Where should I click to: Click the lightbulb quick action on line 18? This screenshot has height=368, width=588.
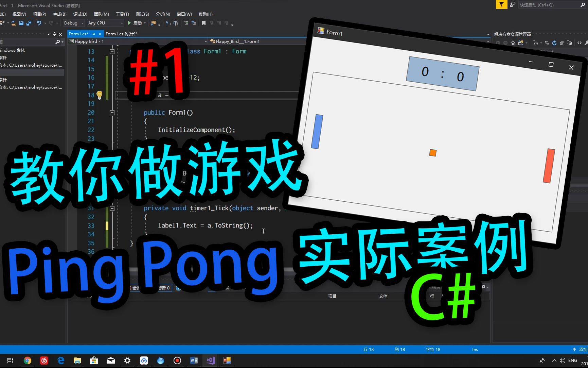click(99, 95)
